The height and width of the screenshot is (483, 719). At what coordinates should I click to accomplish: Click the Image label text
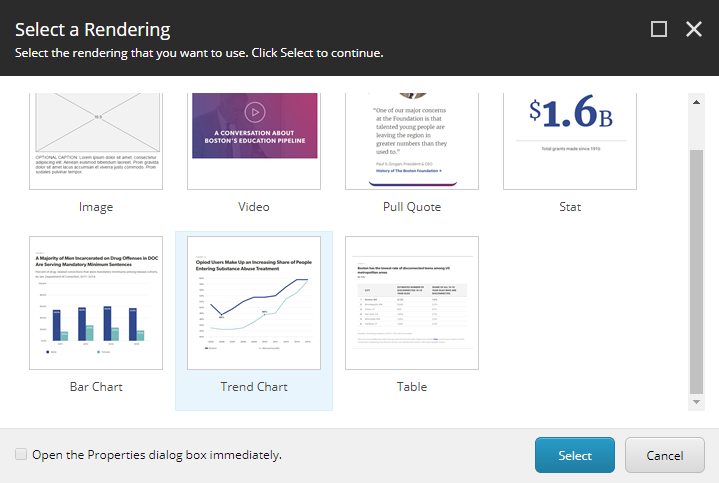click(x=96, y=207)
